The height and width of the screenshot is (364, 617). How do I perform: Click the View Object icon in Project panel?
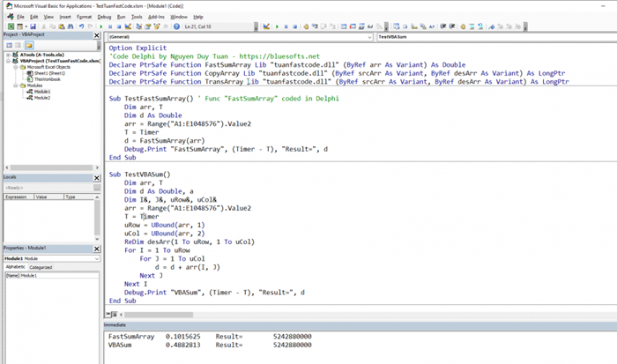18,47
